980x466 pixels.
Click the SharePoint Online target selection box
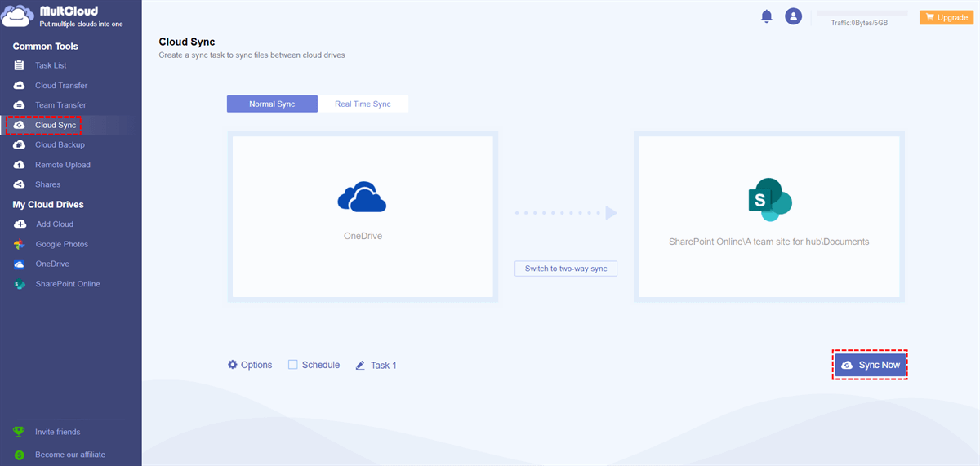coord(768,216)
